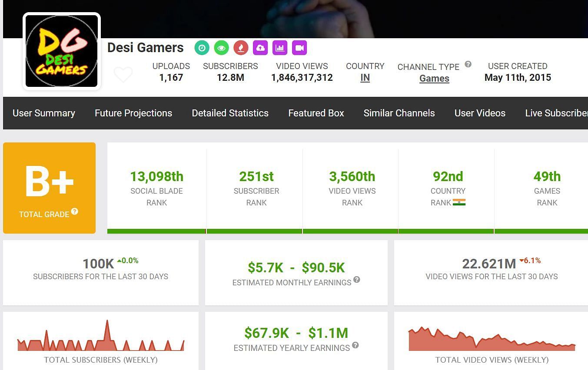Click the B+ total grade box
The height and width of the screenshot is (370, 588).
[49, 188]
